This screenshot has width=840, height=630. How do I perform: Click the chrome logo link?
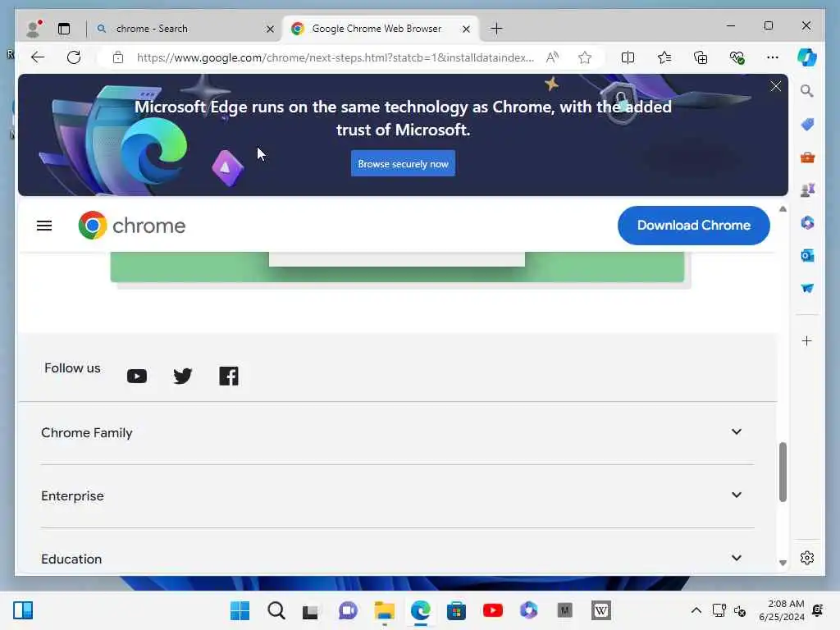132,226
